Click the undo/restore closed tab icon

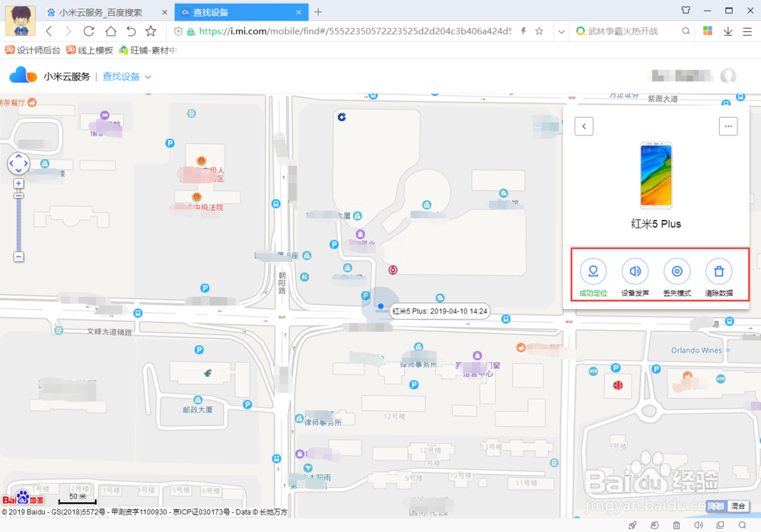coord(131,31)
